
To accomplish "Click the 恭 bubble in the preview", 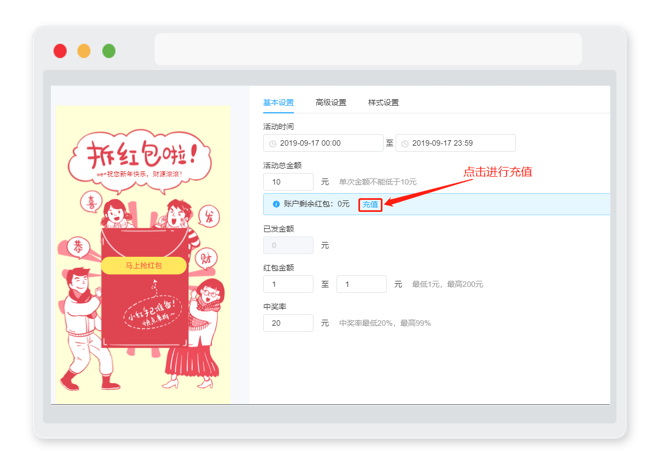I will [78, 247].
